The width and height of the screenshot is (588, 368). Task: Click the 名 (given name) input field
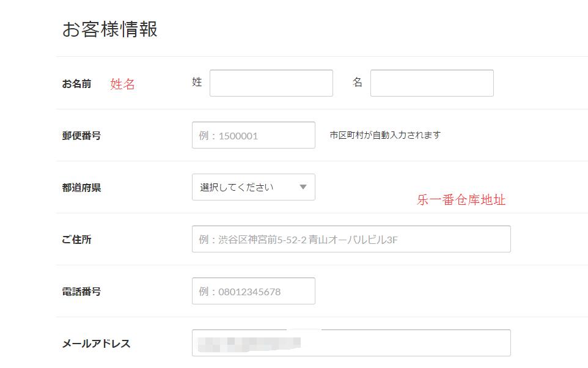pyautogui.click(x=432, y=83)
